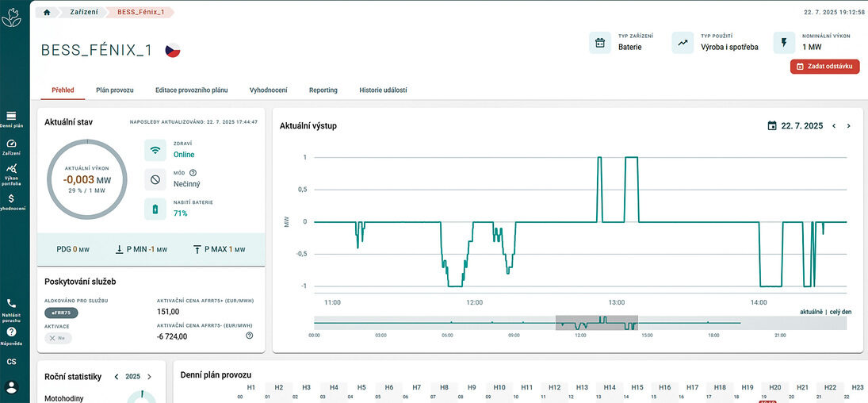Click the home icon in the breadcrumb
This screenshot has width=868, height=403.
coord(47,13)
